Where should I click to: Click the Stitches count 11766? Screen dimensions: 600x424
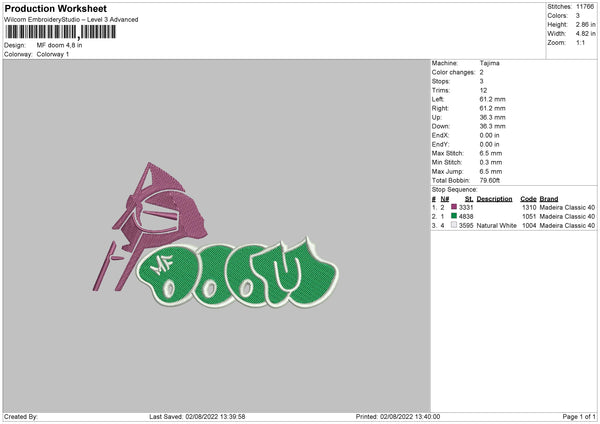(585, 7)
